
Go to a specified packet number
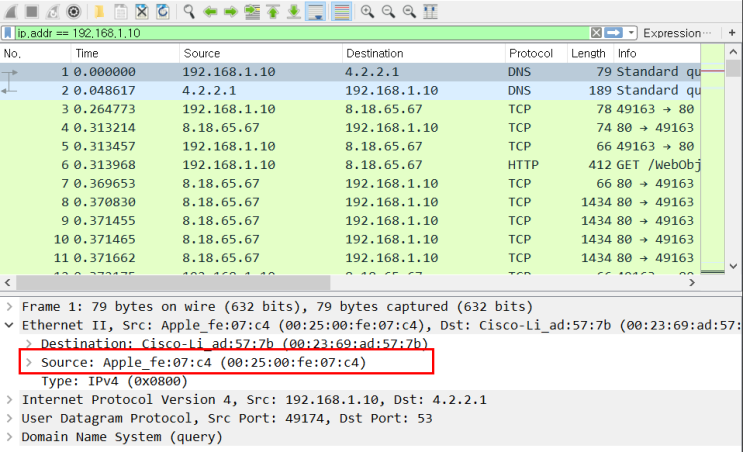pos(252,11)
